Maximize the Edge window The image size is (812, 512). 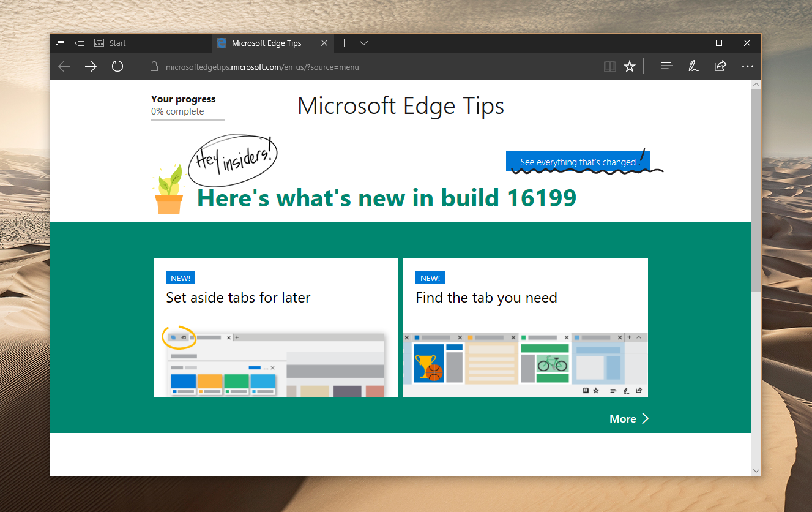719,43
